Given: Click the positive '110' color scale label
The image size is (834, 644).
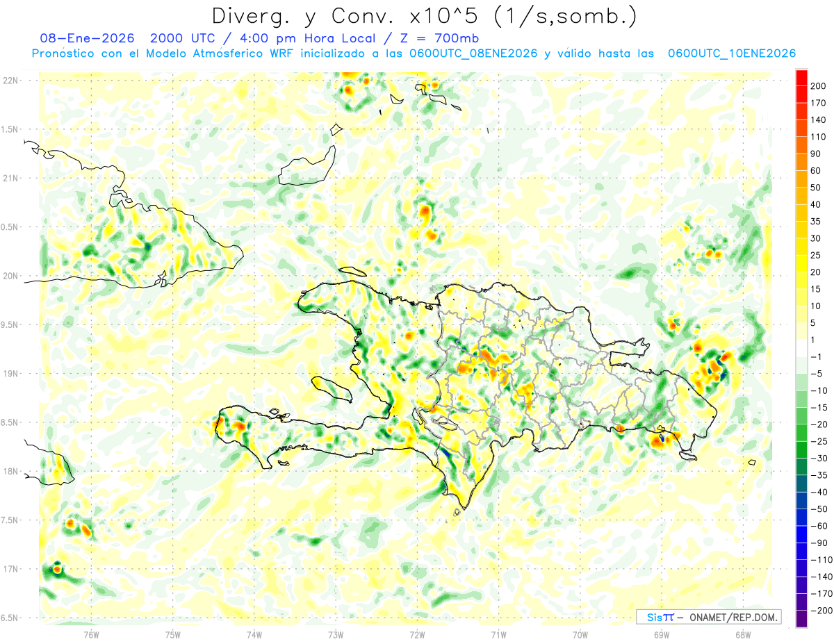Looking at the screenshot, I should tap(819, 137).
